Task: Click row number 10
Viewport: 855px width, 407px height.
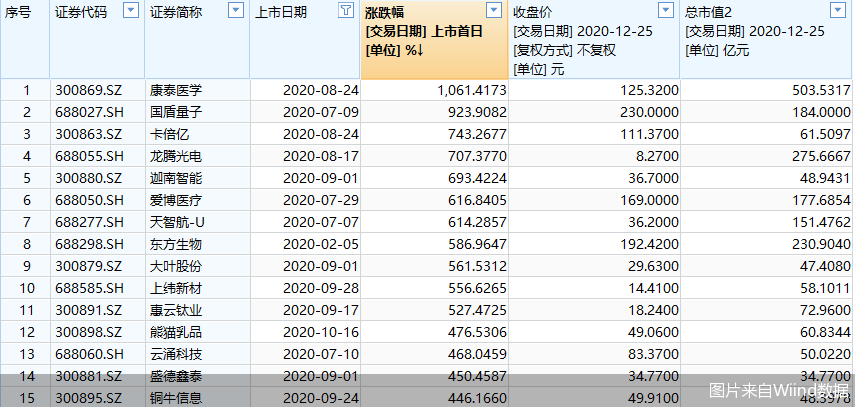Action: click(26, 288)
